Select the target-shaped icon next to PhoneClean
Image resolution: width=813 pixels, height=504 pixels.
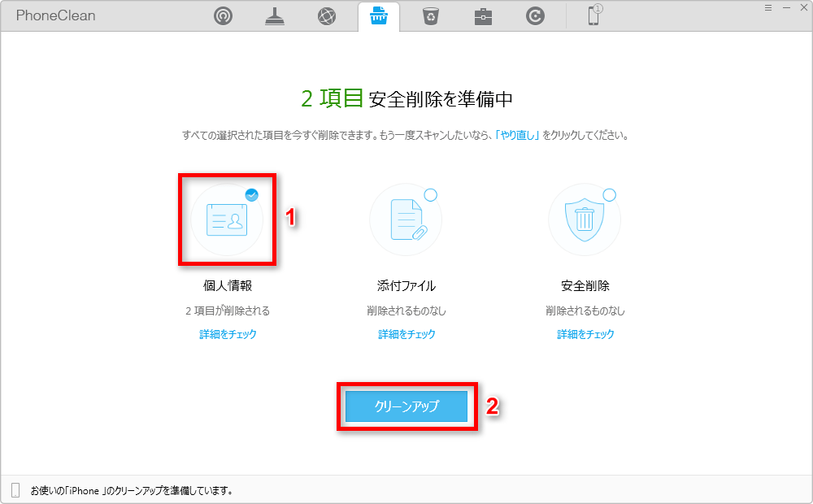223,15
